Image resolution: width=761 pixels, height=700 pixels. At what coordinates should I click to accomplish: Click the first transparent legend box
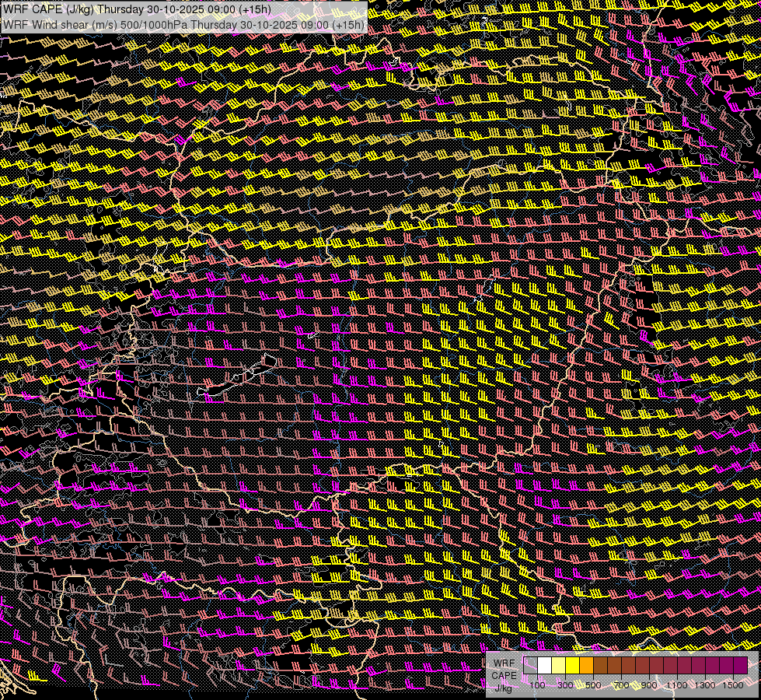click(530, 665)
